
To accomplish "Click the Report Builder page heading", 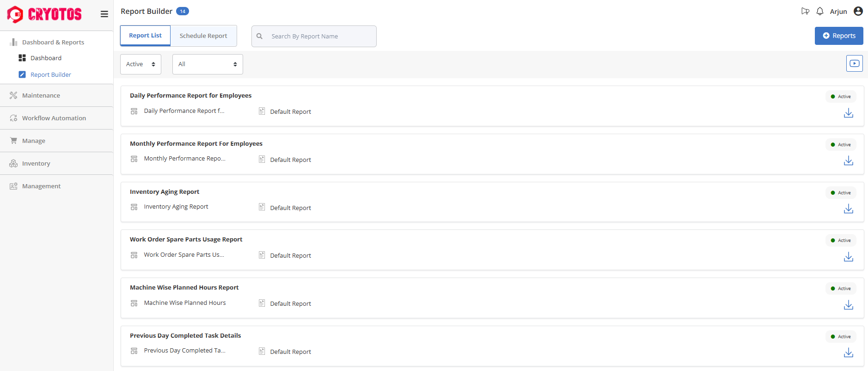I will (x=147, y=11).
